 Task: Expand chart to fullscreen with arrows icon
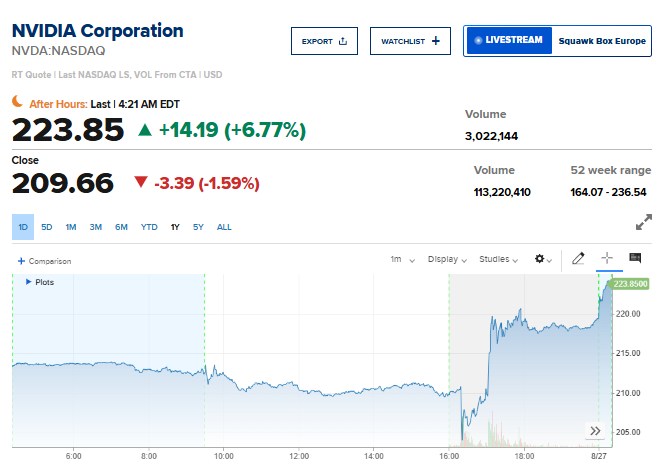point(644,222)
